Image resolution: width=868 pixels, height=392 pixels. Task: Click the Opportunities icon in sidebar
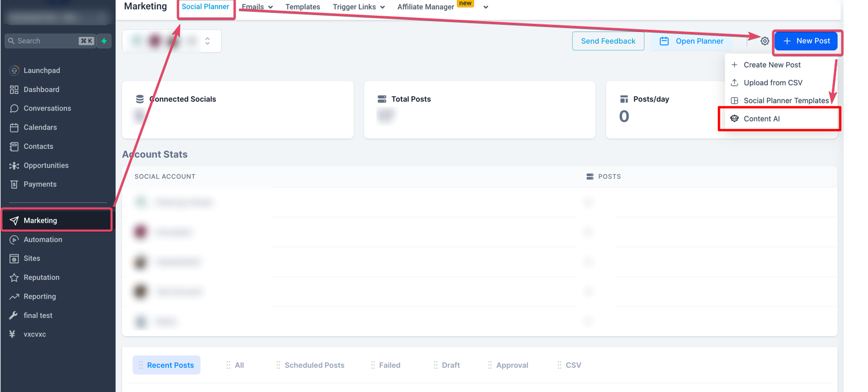14,165
